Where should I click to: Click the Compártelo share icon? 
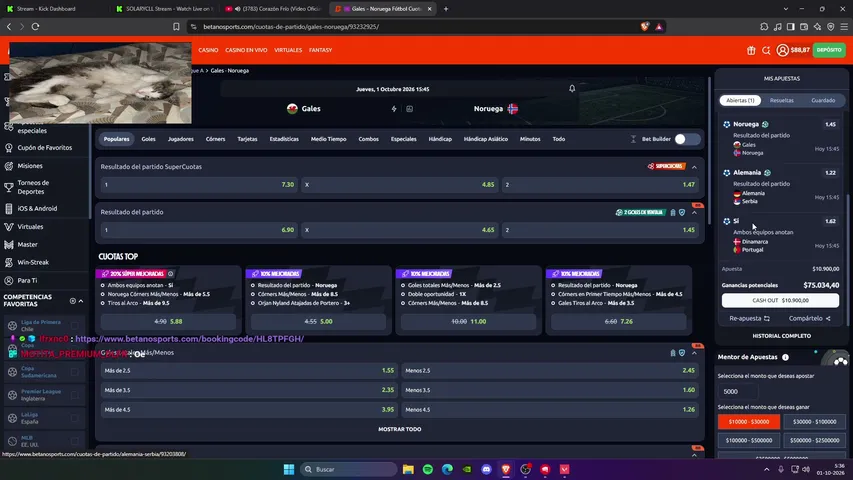828,318
